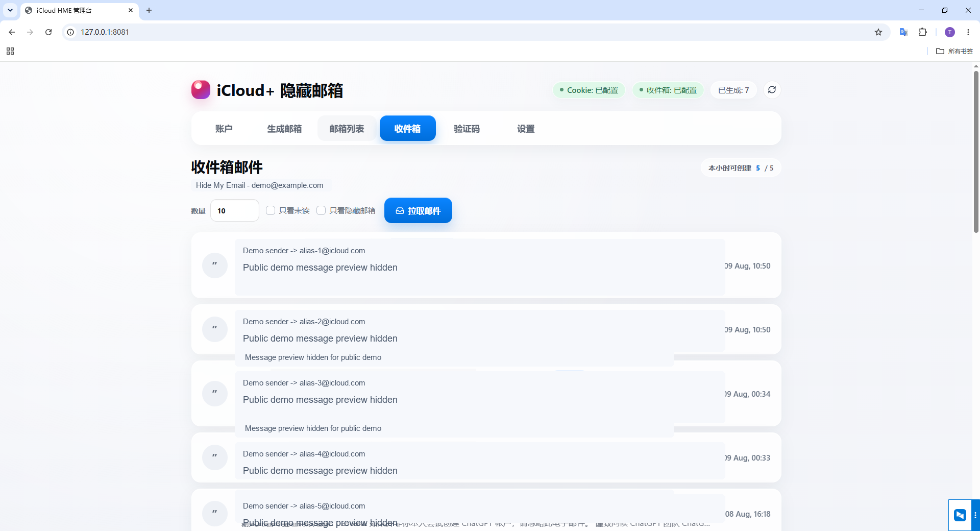
Task: Select the iCloud HME 管理台 browser tab
Action: (79, 10)
